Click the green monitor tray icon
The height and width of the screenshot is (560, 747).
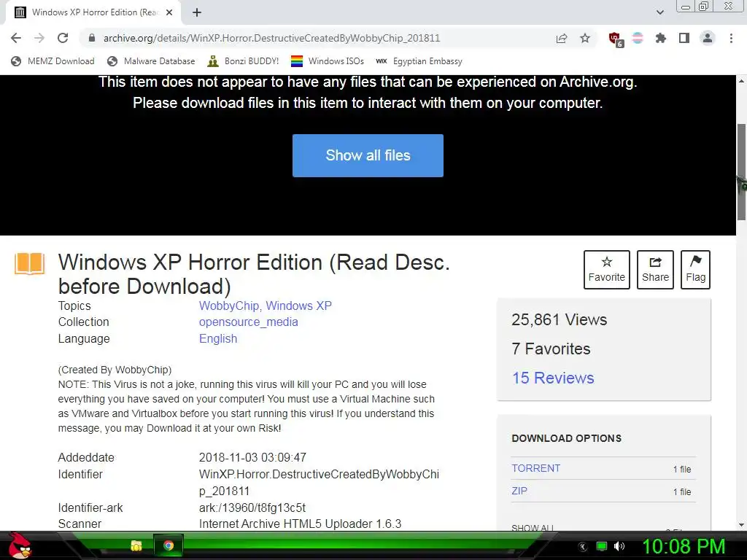tap(602, 546)
